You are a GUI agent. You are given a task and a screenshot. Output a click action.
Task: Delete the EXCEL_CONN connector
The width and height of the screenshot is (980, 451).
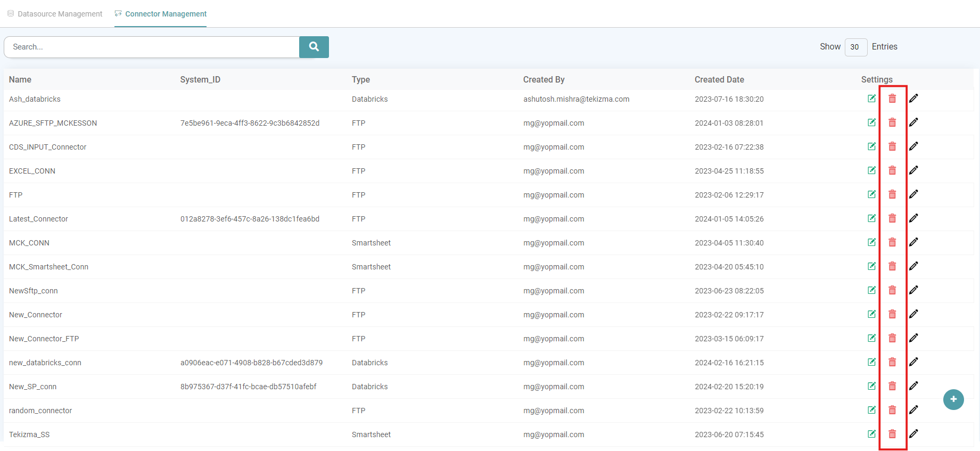click(892, 170)
